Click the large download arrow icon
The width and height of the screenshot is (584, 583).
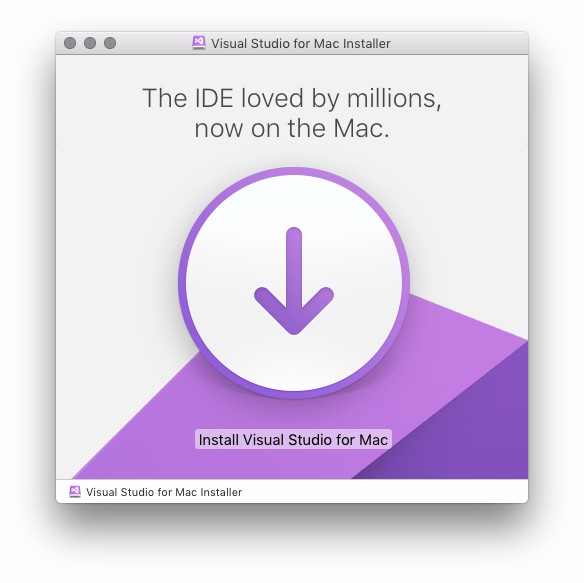click(294, 282)
